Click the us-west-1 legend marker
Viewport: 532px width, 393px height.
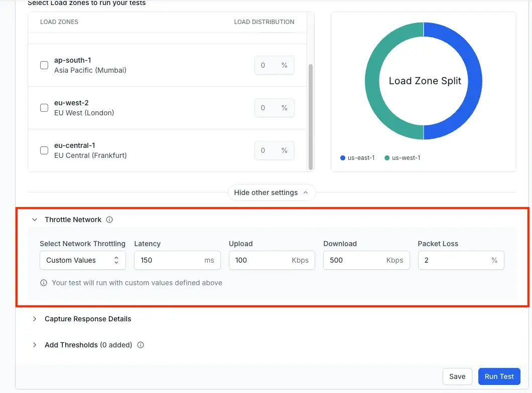pos(387,157)
